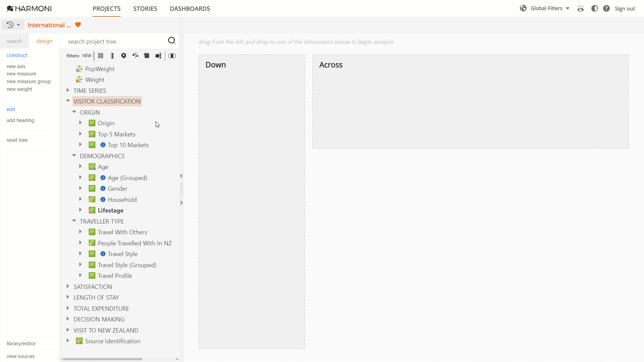Expand the Travel With Others arrow
The height and width of the screenshot is (362, 644).
coord(80,232)
